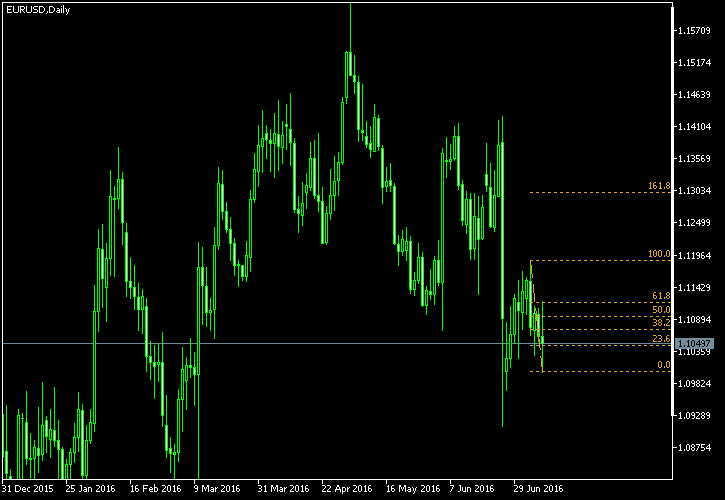725x500 pixels.
Task: Click the 61.8 Fibonacci level label
Action: [661, 296]
